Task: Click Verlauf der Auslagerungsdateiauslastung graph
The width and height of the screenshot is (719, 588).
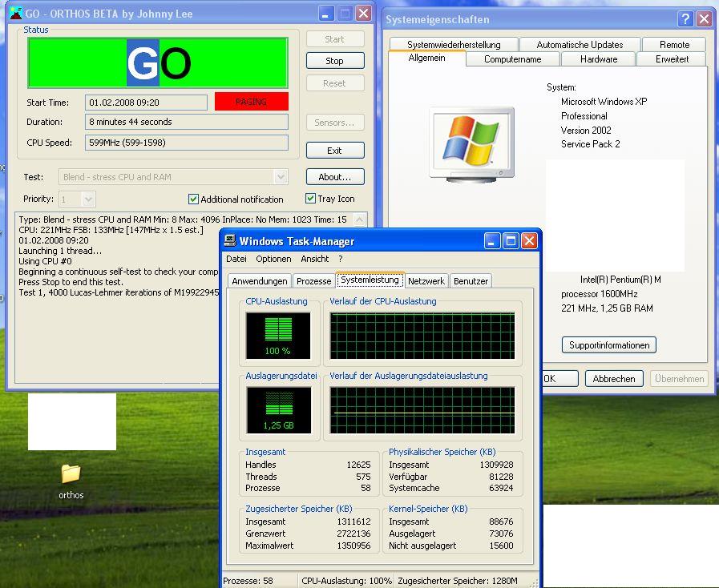Action: click(x=422, y=410)
